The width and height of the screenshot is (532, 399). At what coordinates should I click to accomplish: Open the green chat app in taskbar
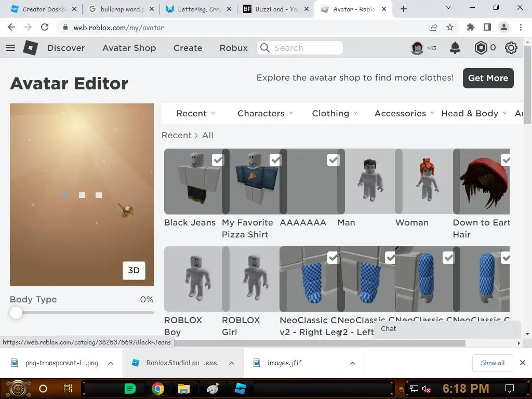[130, 389]
